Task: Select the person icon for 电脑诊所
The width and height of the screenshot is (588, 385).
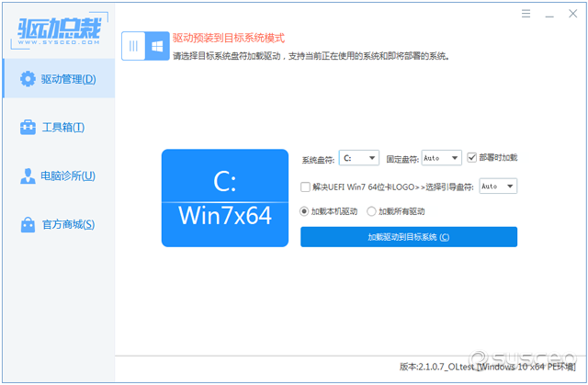Action: 28,176
